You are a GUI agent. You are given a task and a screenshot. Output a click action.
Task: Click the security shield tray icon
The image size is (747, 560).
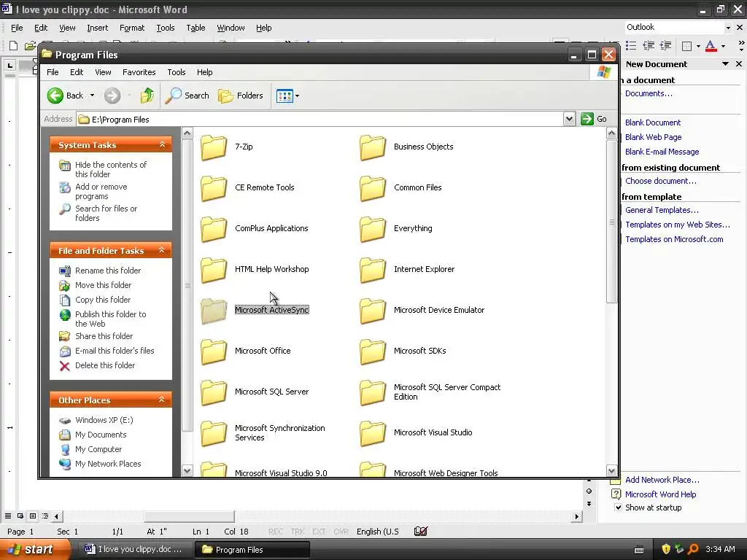tap(666, 549)
